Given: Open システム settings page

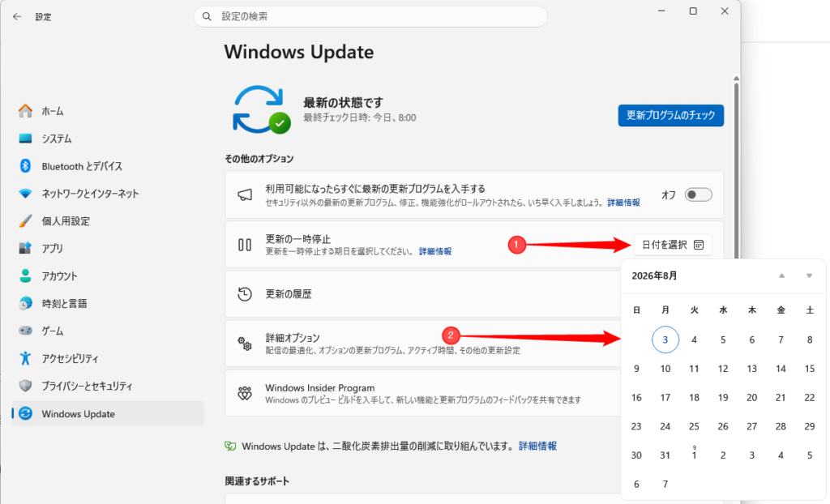Looking at the screenshot, I should [x=108, y=139].
